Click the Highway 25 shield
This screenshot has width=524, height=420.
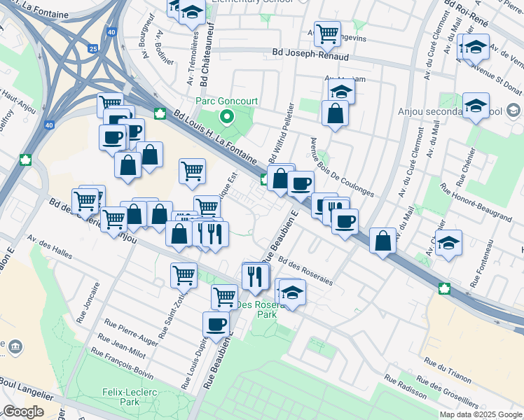click(x=93, y=49)
